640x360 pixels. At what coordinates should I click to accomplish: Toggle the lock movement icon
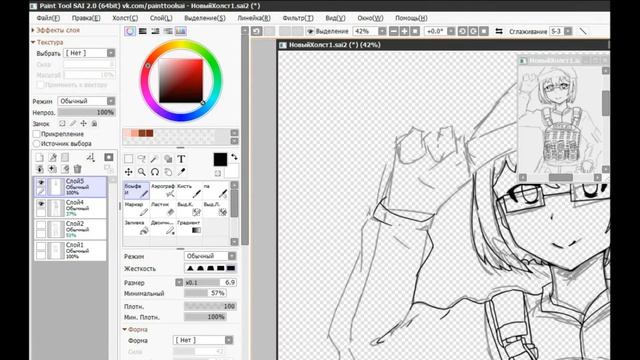83,123
